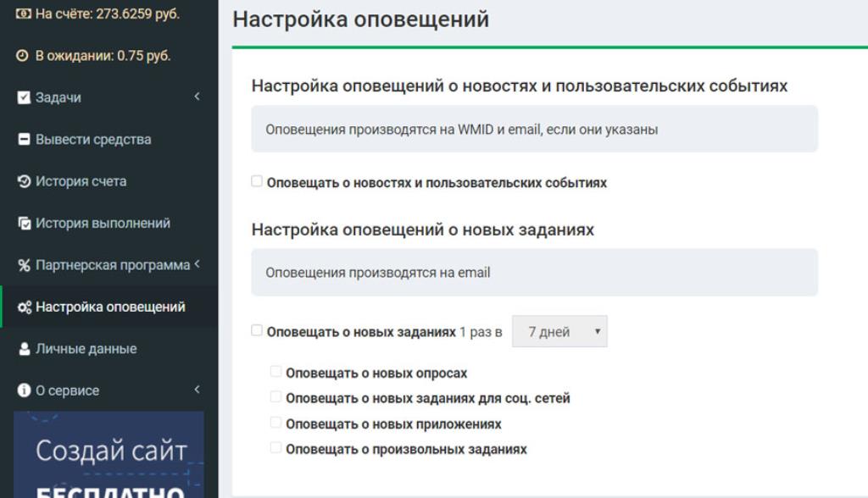Click the info icon for О сервисе

tap(24, 390)
